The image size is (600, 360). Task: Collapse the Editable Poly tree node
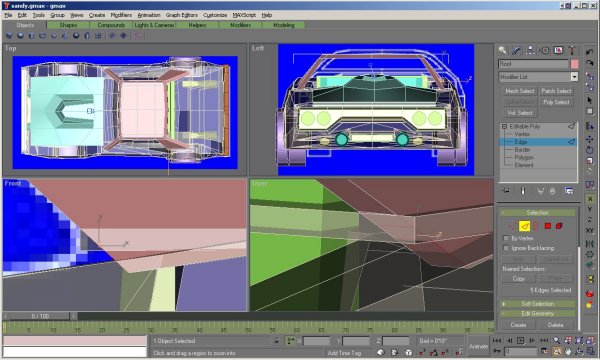click(504, 126)
